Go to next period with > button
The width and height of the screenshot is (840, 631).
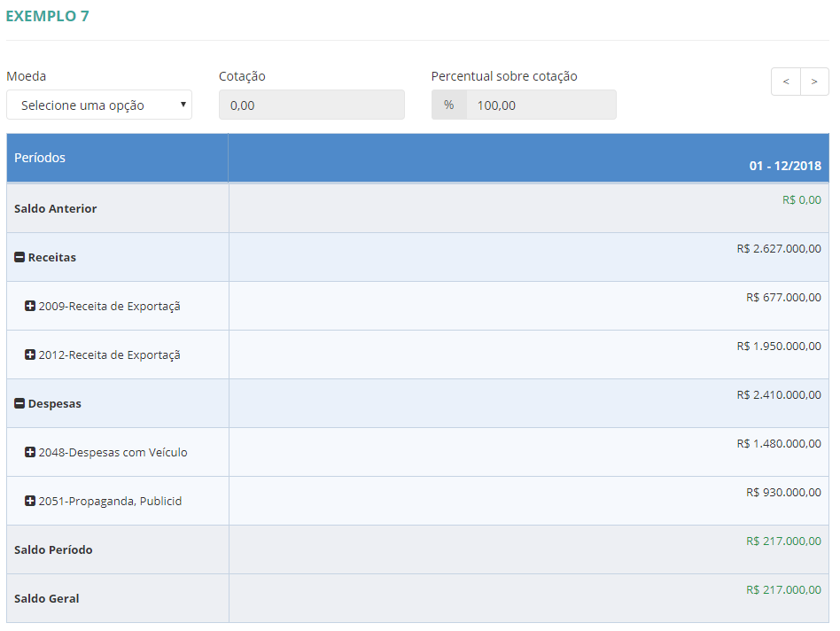tap(814, 82)
